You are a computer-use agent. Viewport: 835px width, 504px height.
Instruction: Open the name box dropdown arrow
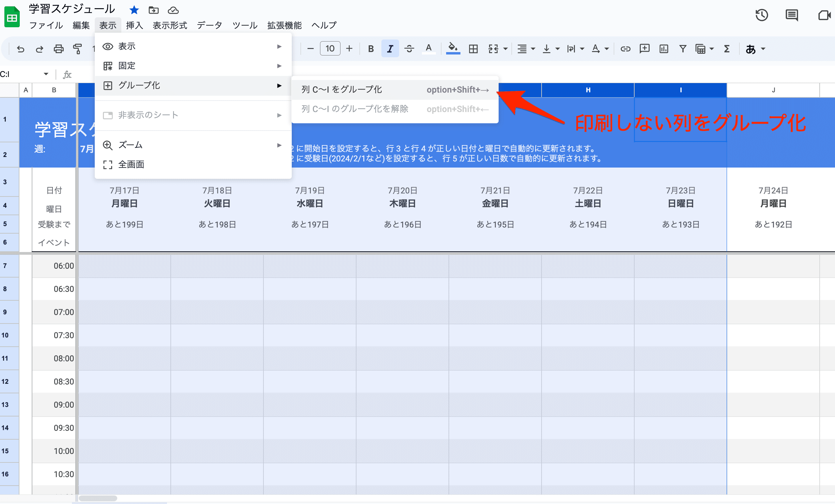(46, 74)
